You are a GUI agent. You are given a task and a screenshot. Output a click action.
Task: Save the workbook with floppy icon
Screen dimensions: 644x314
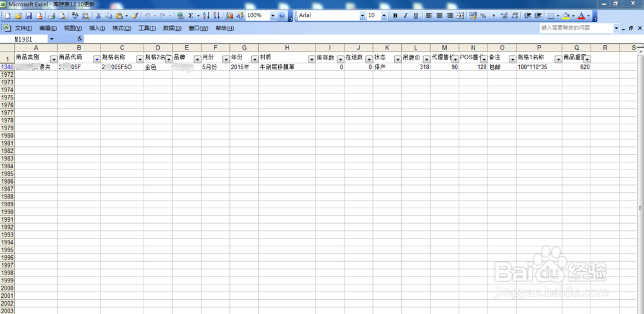pos(29,15)
